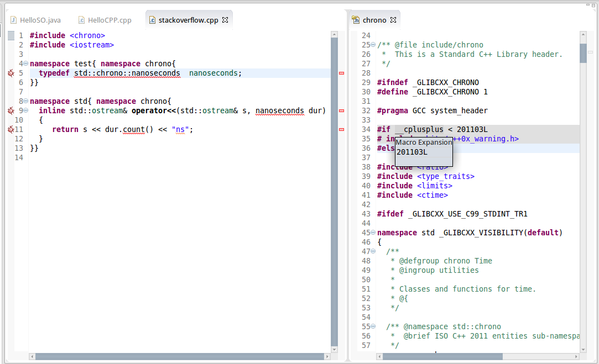The image size is (599, 364).
Task: Click the typedef keyword on line 5
Action: tap(54, 73)
